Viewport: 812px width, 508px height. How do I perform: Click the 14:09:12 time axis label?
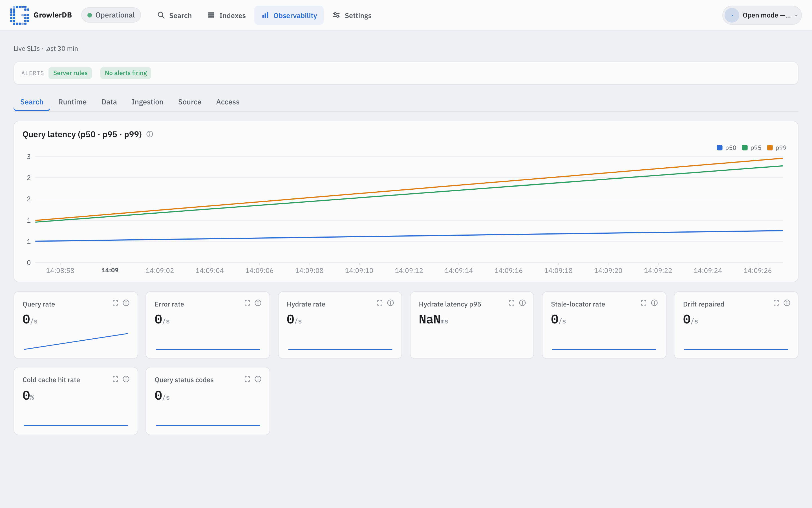(x=409, y=270)
